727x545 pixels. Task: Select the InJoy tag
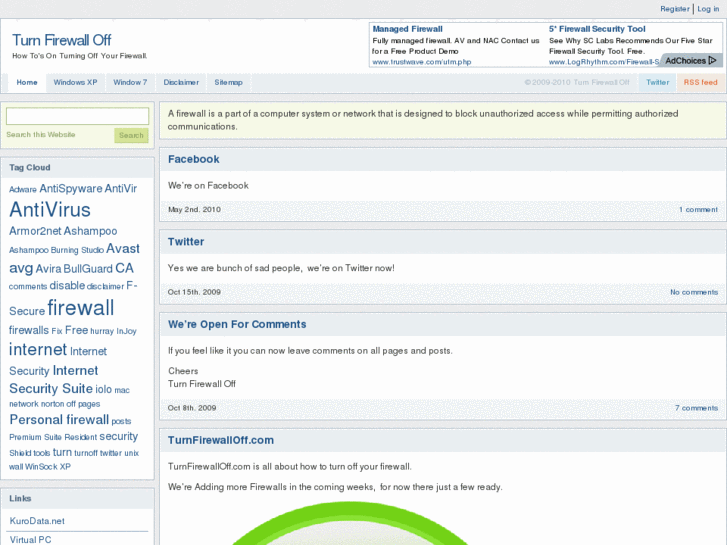pyautogui.click(x=126, y=331)
